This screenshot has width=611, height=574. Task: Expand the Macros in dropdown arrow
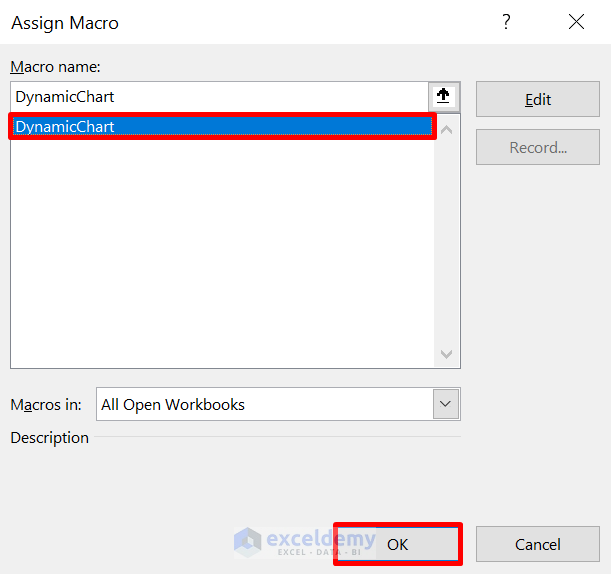[x=446, y=404]
